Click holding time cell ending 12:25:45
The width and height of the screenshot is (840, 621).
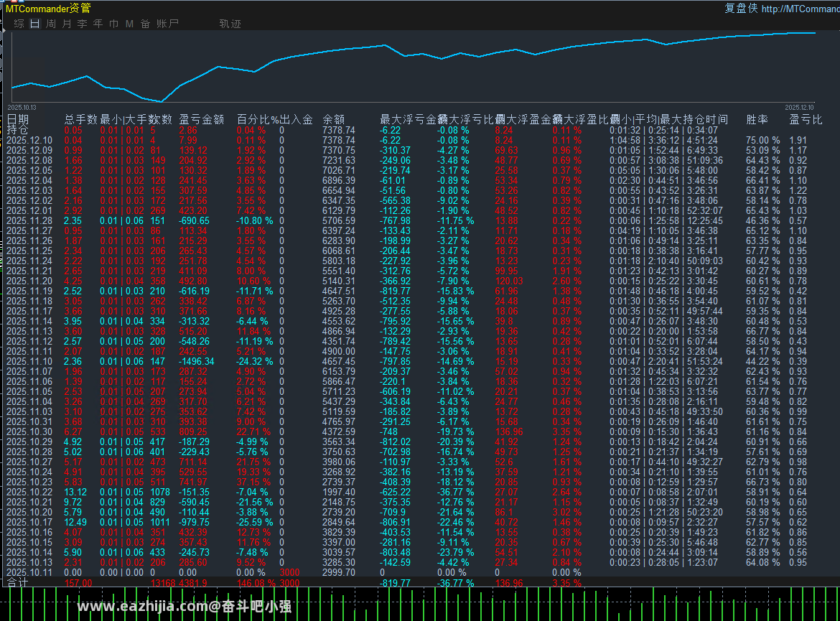pyautogui.click(x=666, y=220)
